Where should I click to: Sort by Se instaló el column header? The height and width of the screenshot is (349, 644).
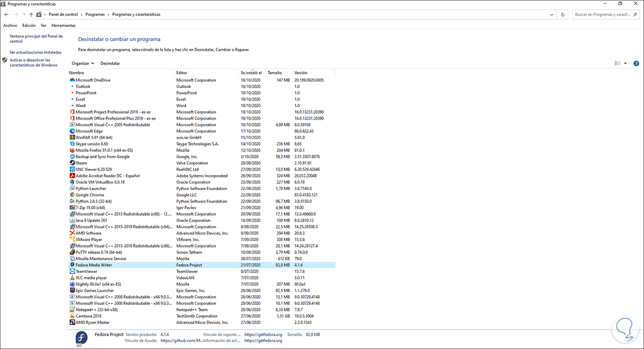click(252, 72)
